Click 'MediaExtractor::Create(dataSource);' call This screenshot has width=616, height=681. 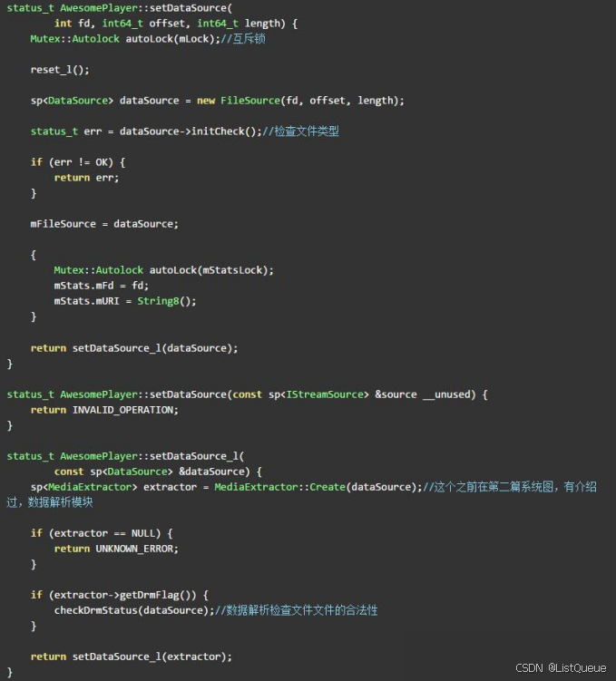318,487
